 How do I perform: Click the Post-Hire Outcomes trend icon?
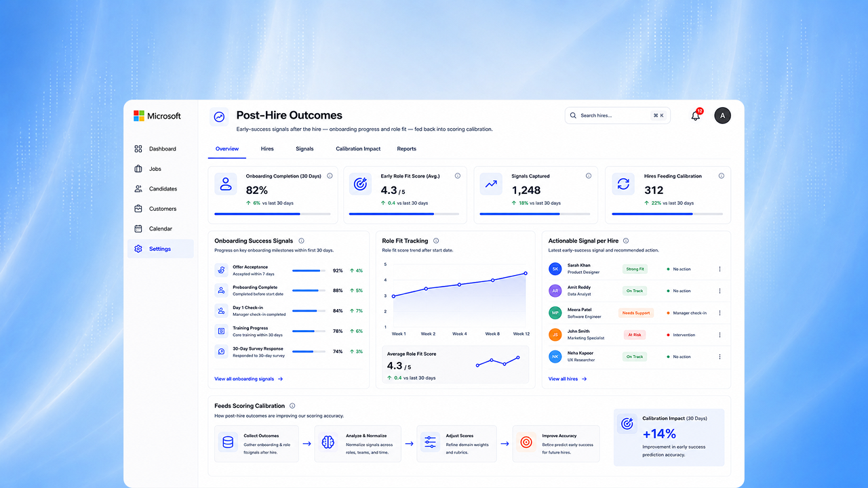coord(219,117)
